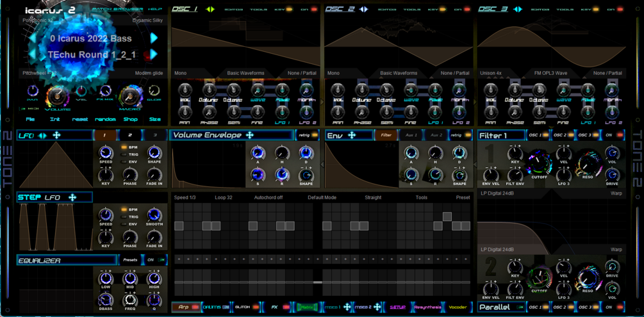This screenshot has height=317, width=644.
Task: Click the Volume Envelope R knob
Action: pos(282,175)
